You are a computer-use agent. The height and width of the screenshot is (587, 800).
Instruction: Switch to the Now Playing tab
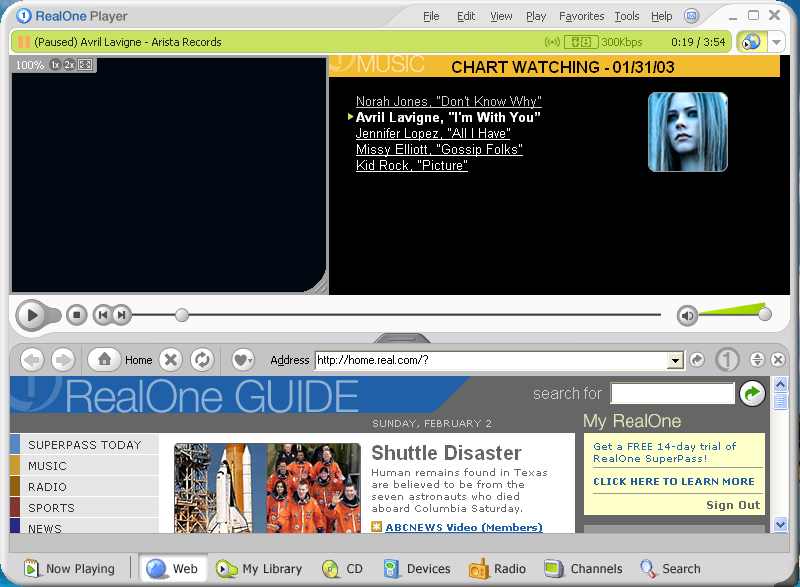point(70,568)
